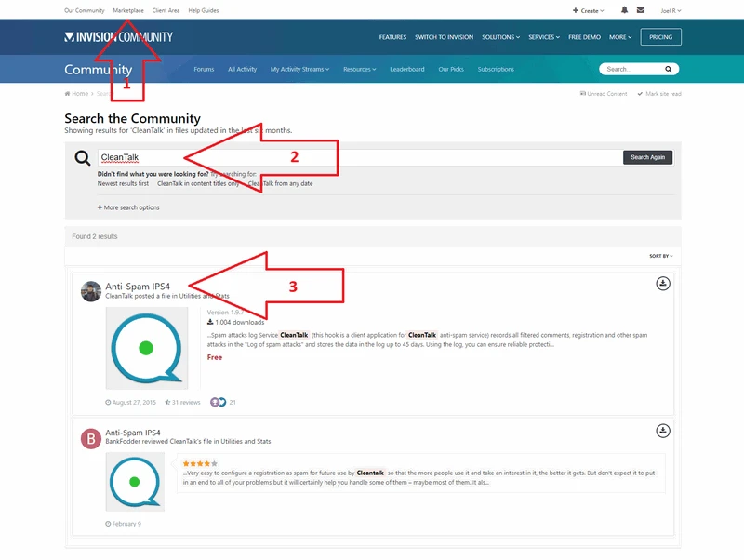The height and width of the screenshot is (560, 744).
Task: Expand More search options
Action: 128,207
